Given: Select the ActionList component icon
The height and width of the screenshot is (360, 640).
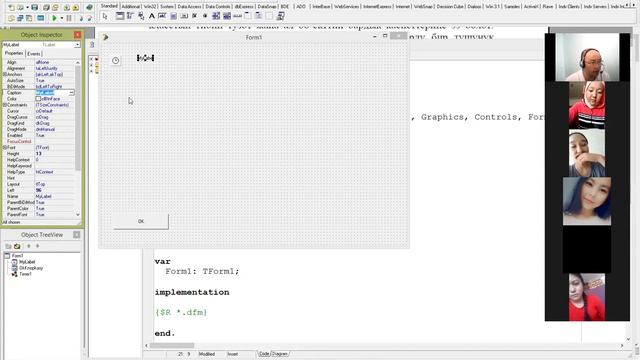Looking at the screenshot, I should 280,16.
